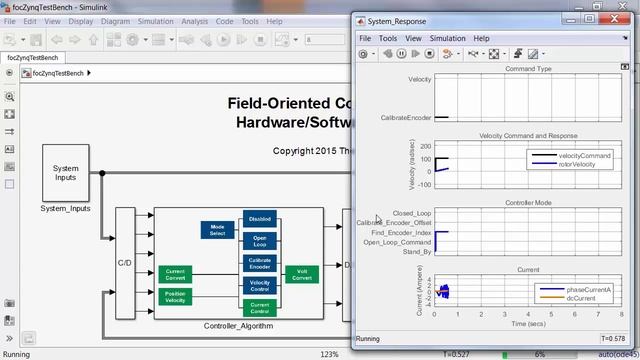Open scale axes dropdown arrow
The image size is (640, 360).
click(504, 54)
